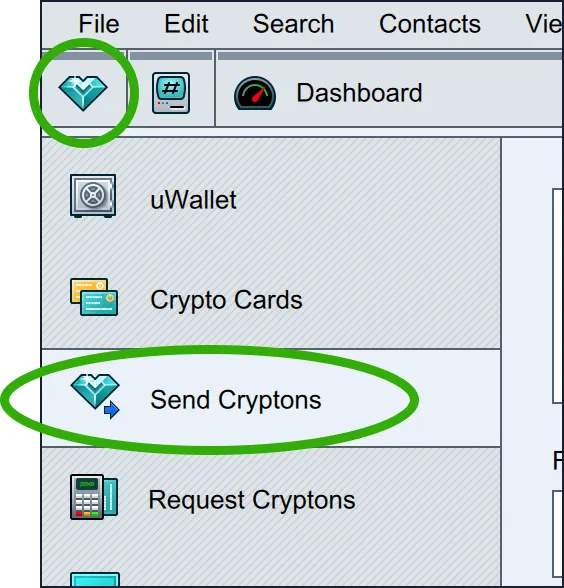
Task: Click the lower right panel field
Action: coord(558,534)
